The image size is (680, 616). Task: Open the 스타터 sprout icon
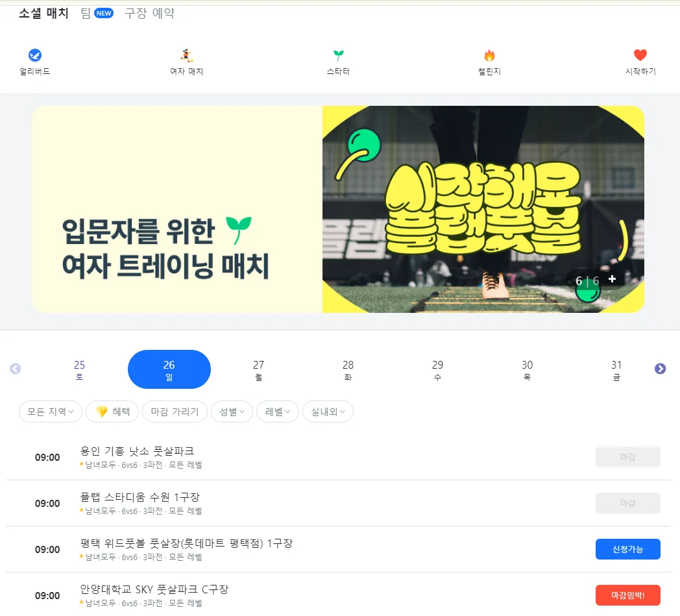click(338, 56)
